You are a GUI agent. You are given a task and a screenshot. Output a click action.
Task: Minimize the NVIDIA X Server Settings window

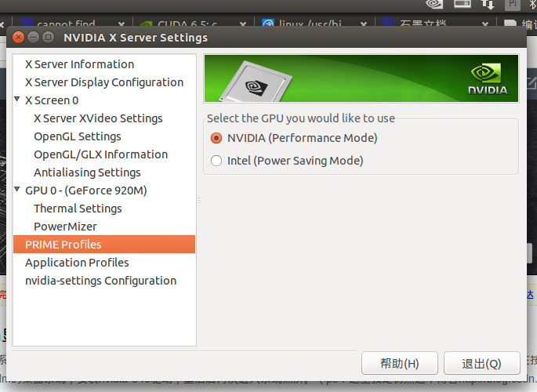click(33, 37)
